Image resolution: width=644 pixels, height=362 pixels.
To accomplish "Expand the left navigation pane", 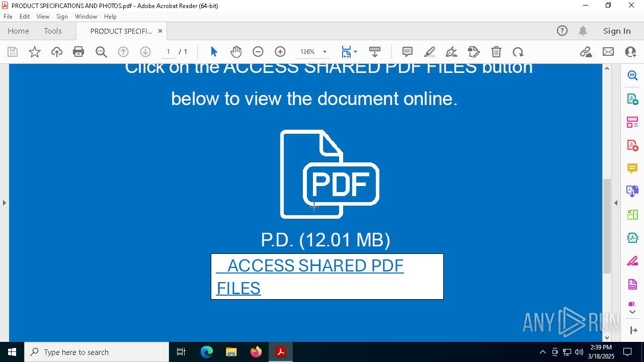I will tap(4, 203).
